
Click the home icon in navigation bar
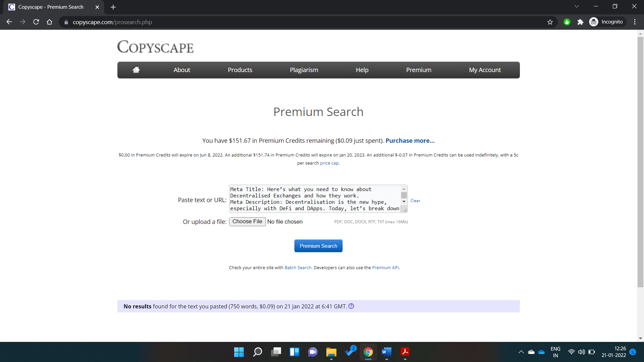point(136,70)
